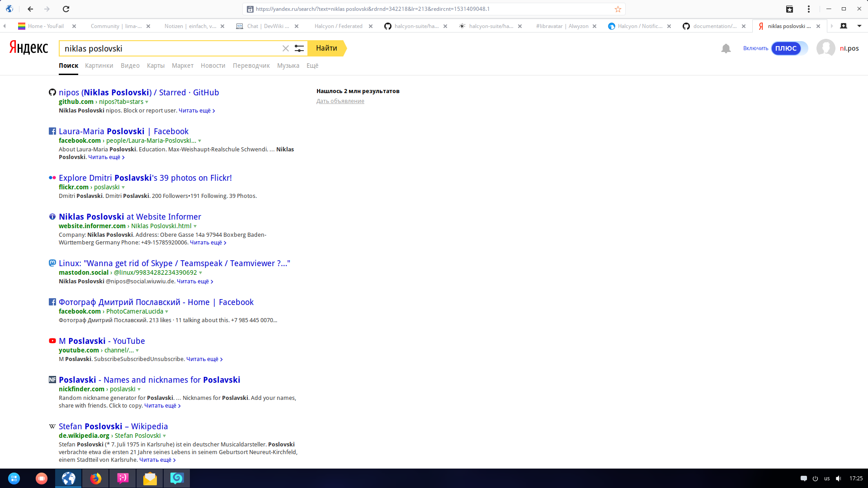
Task: Toggle the Плюс switch on
Action: [789, 48]
